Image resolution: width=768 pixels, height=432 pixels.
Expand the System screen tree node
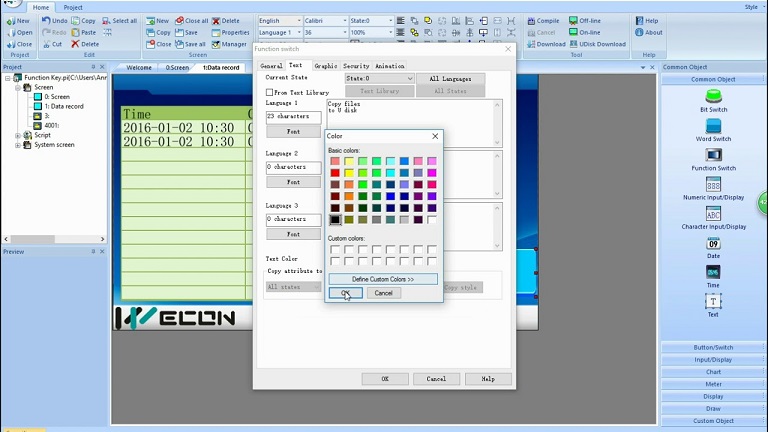coord(17,145)
